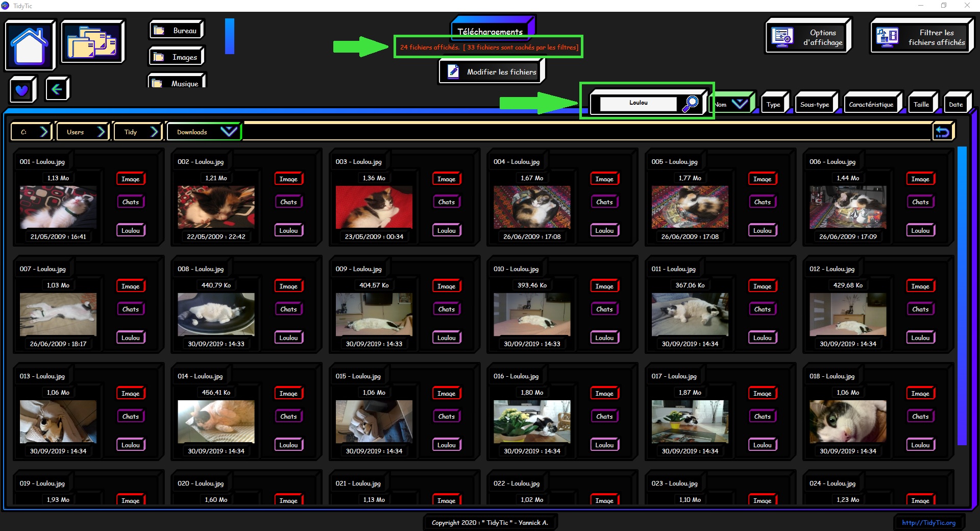Click the TidyTic title bar app icon

5,6
